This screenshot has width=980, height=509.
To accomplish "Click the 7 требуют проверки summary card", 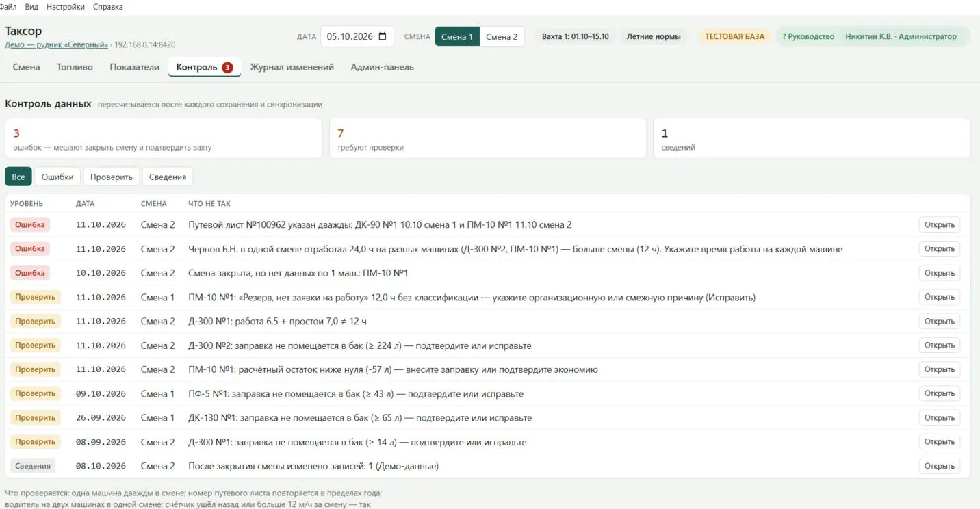I will tap(488, 139).
